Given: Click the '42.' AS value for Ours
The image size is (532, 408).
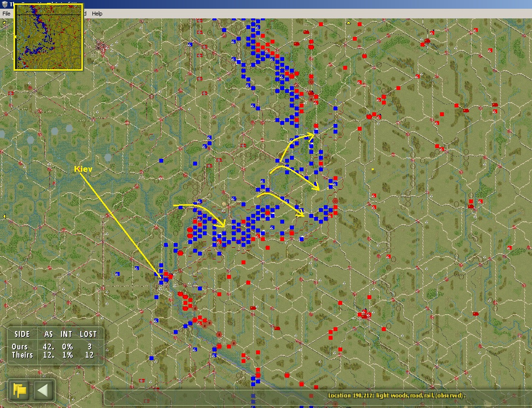Looking at the screenshot, I should pos(48,347).
